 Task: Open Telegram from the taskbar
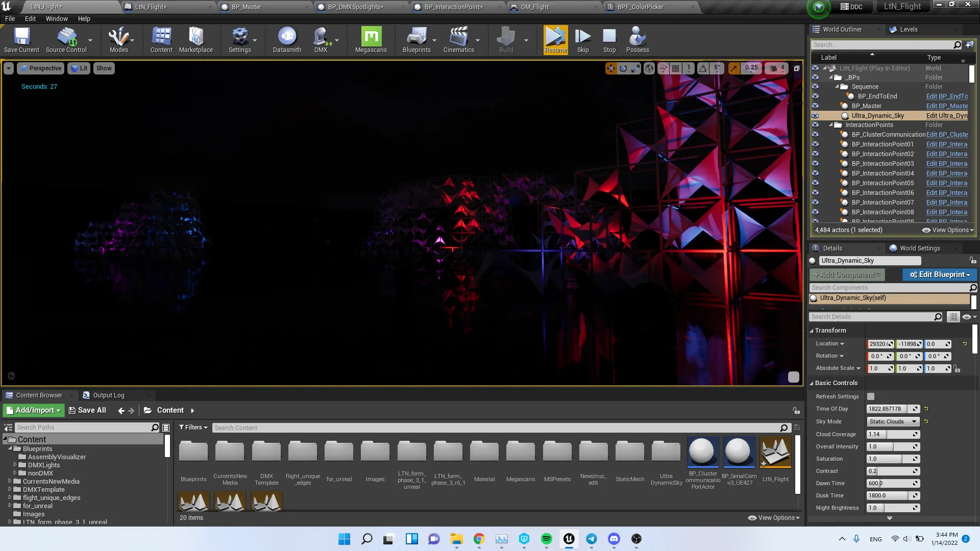[x=591, y=539]
